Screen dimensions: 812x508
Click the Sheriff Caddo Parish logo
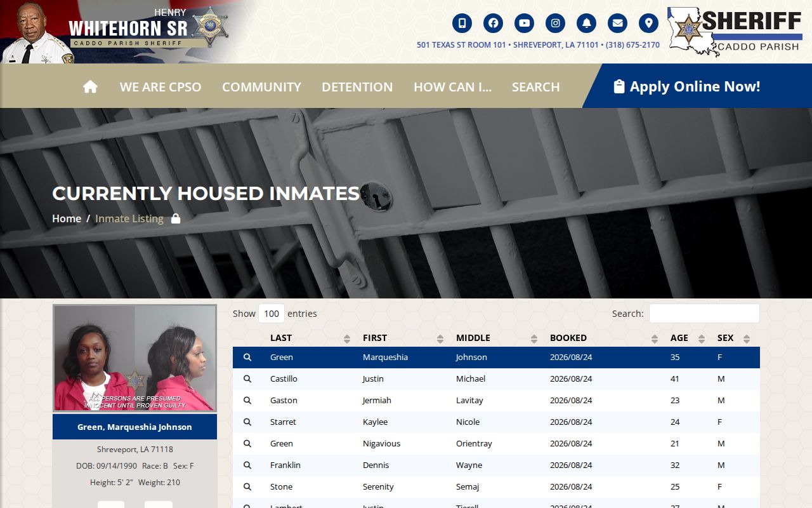point(735,31)
